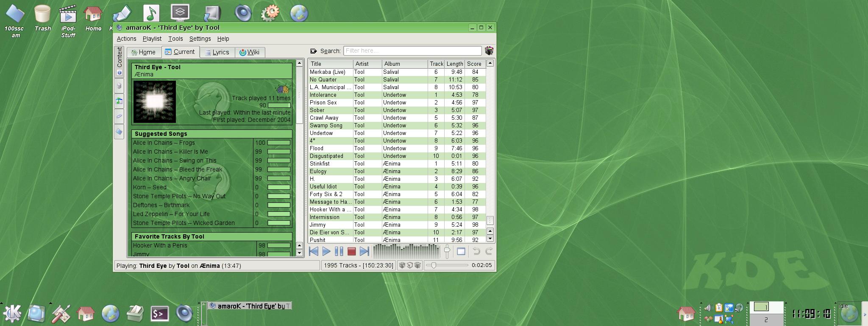The height and width of the screenshot is (326, 868).
Task: Select the Merkaba (Live) row
Action: 397,72
